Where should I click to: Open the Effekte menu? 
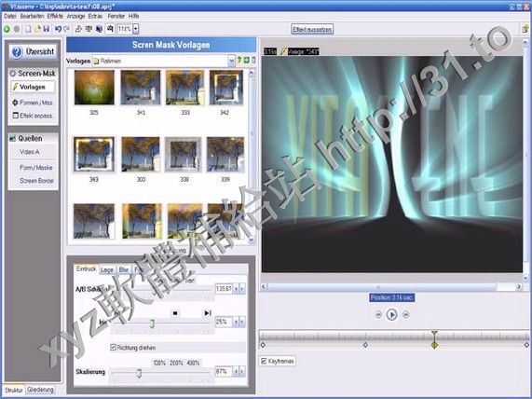click(x=55, y=16)
